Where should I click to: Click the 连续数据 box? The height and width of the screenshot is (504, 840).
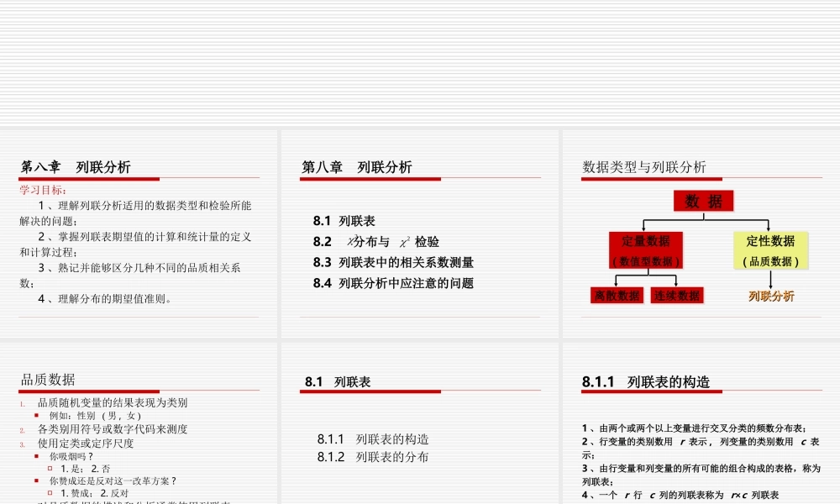(679, 296)
